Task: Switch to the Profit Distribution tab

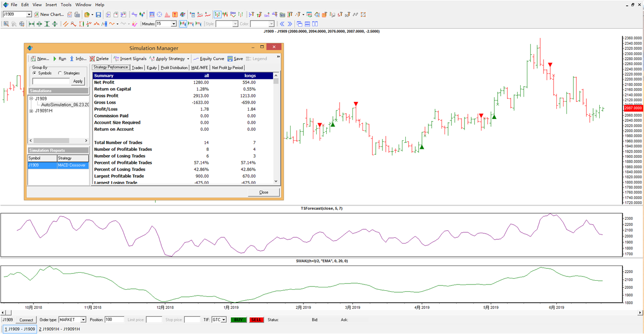Action: [x=174, y=68]
